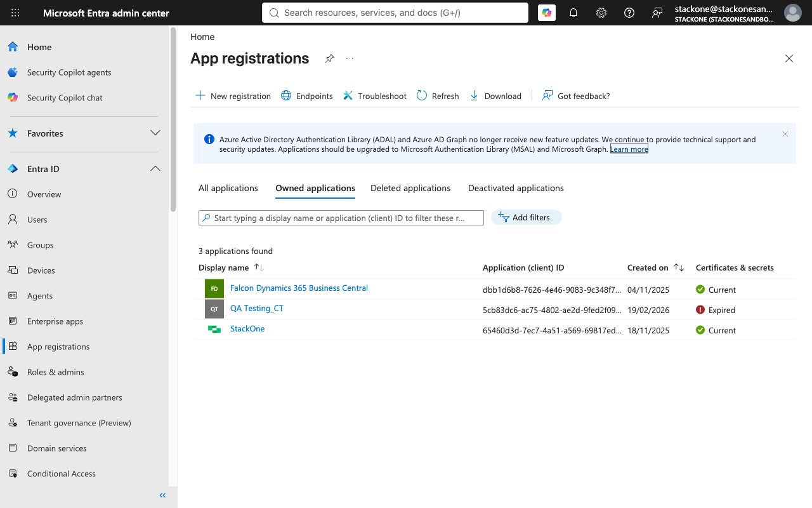
Task: Click the feedback person icon in header
Action: 657,13
